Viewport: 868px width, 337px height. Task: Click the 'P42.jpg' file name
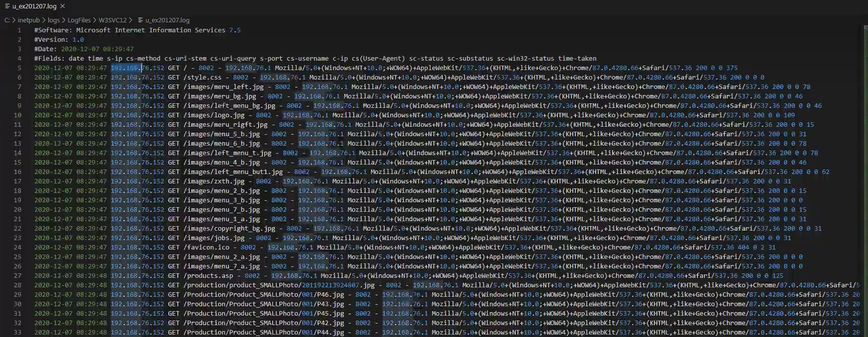330,323
